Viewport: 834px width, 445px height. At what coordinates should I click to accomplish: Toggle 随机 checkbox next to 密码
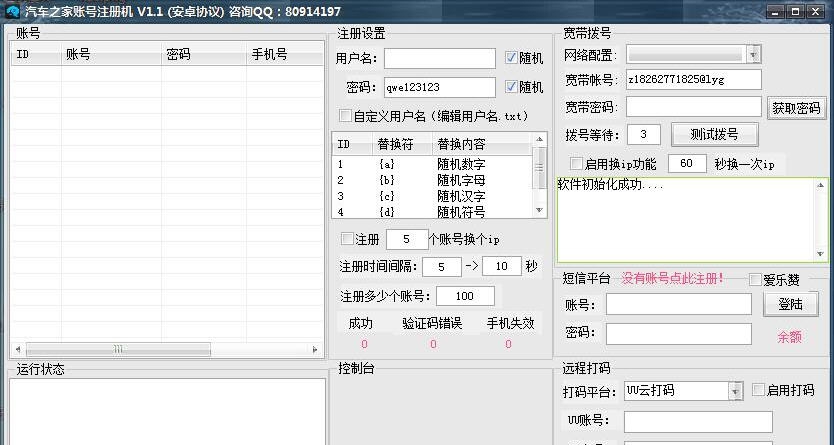(x=511, y=86)
